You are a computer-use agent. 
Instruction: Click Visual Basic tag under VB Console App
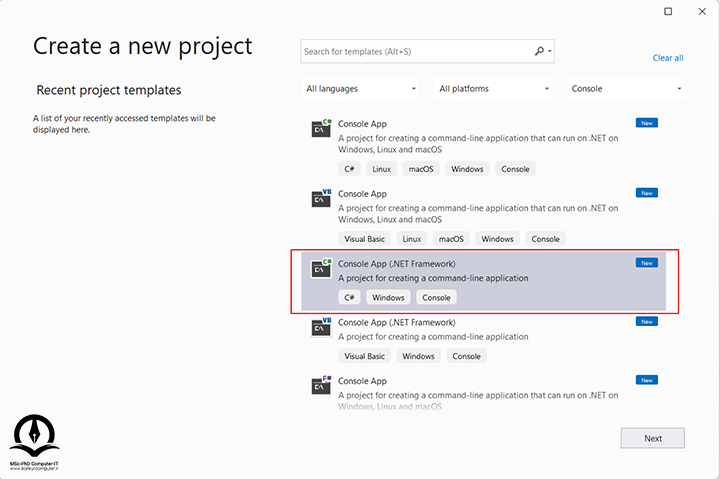(x=365, y=239)
